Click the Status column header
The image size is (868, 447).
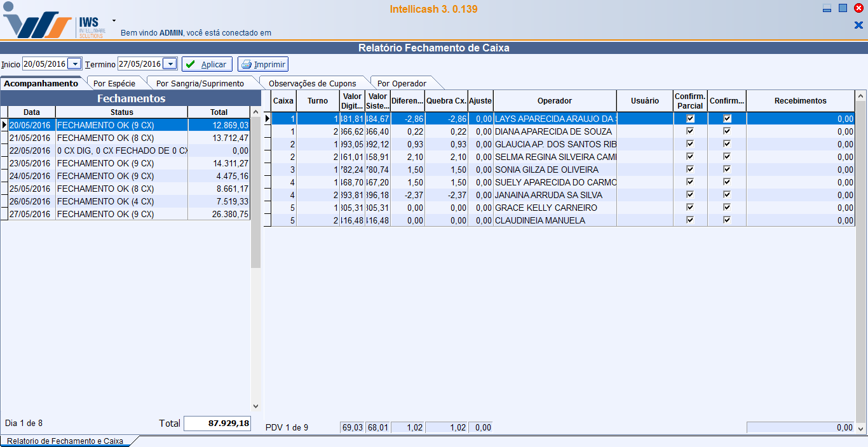(x=121, y=112)
